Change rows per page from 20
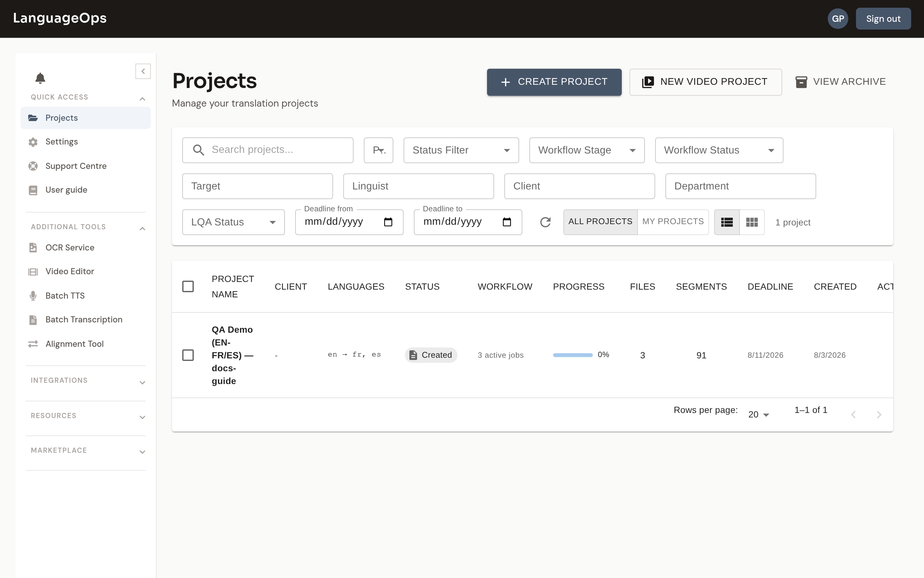The width and height of the screenshot is (924, 578). coord(759,415)
